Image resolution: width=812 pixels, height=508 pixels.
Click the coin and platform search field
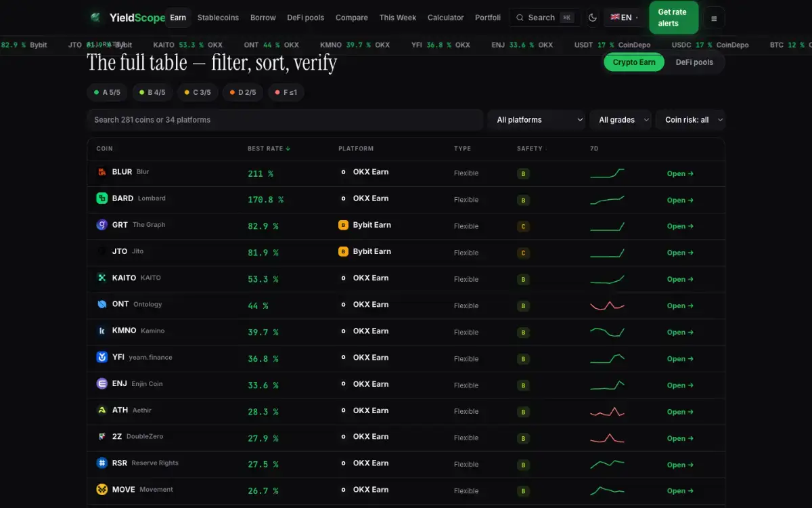click(285, 120)
